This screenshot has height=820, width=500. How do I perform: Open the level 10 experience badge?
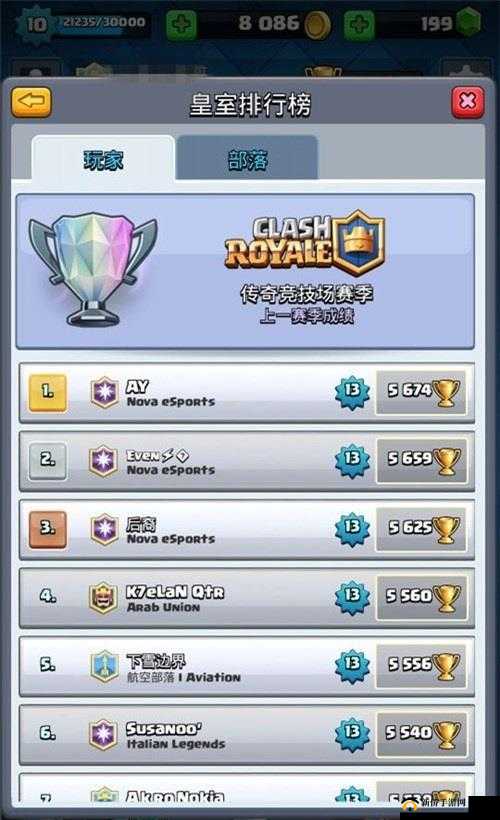pos(36,24)
